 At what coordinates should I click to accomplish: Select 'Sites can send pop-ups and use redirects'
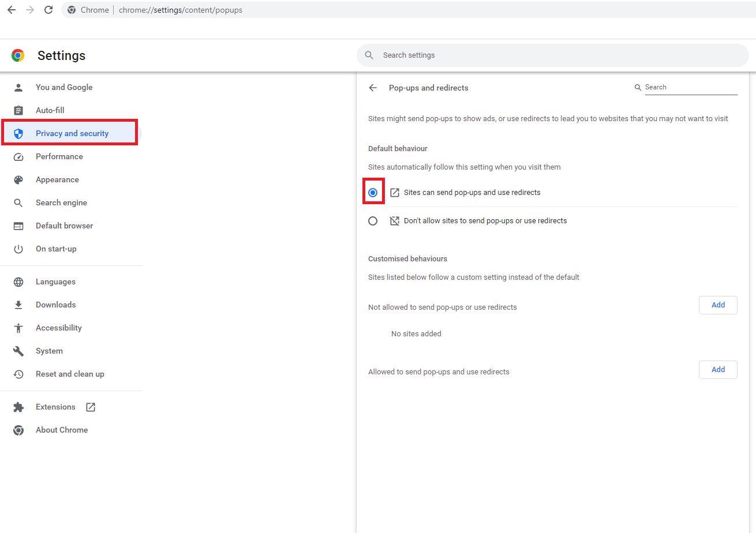[373, 193]
